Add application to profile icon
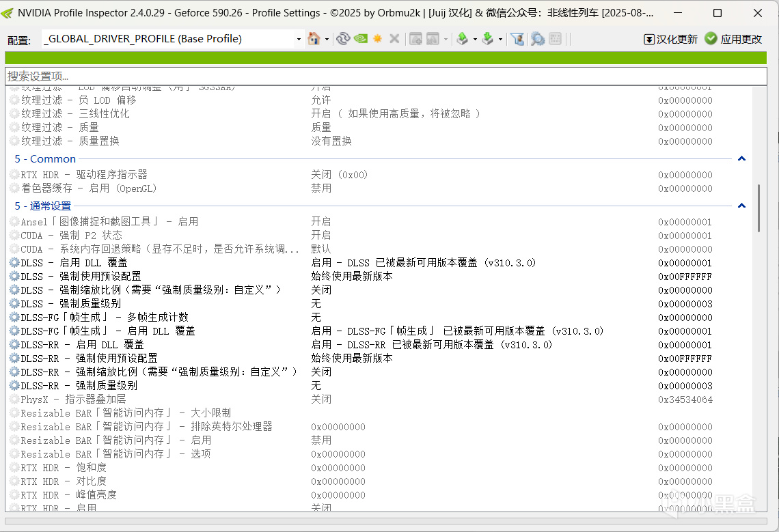This screenshot has width=779, height=532. [415, 38]
